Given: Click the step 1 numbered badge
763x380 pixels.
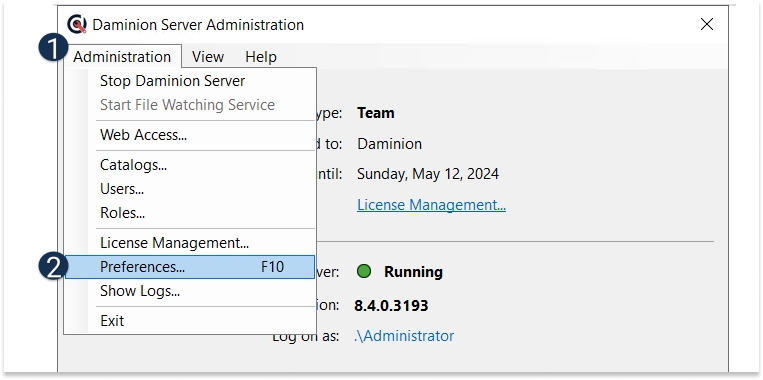Looking at the screenshot, I should click(x=53, y=49).
